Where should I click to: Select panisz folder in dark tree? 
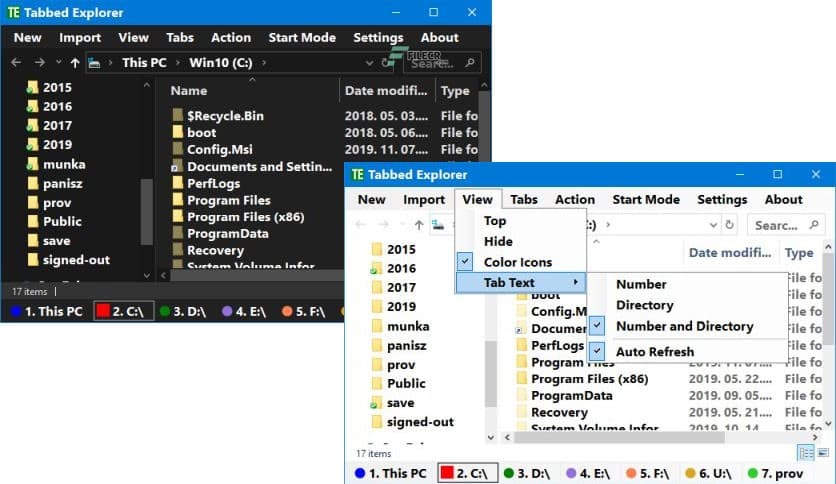62,183
